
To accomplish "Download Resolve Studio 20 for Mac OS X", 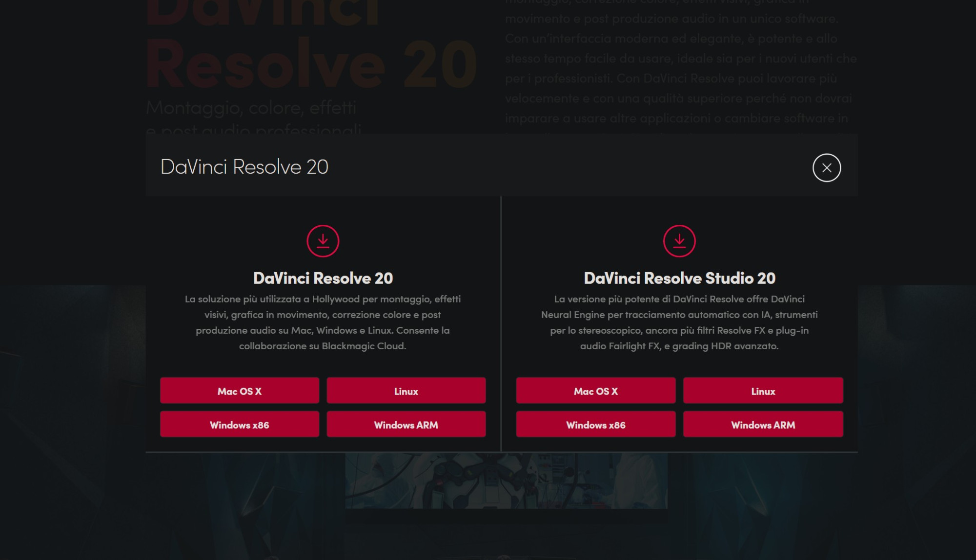I will pos(595,391).
